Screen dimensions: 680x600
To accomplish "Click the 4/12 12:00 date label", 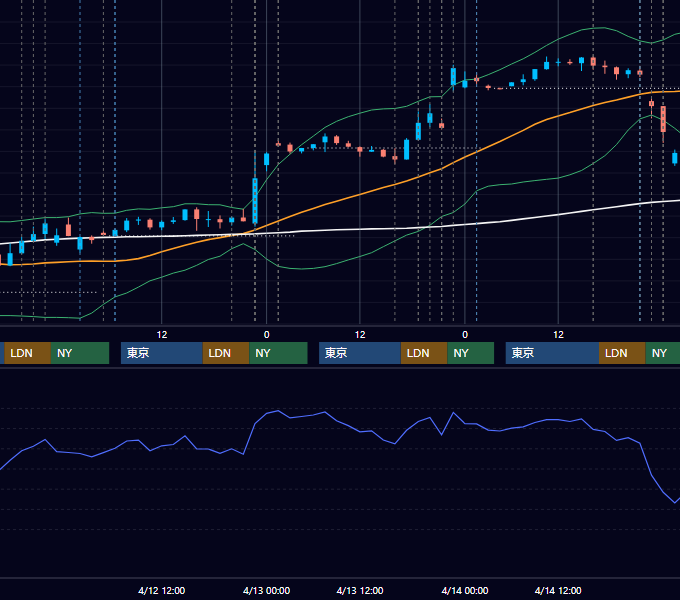I will click(x=161, y=590).
